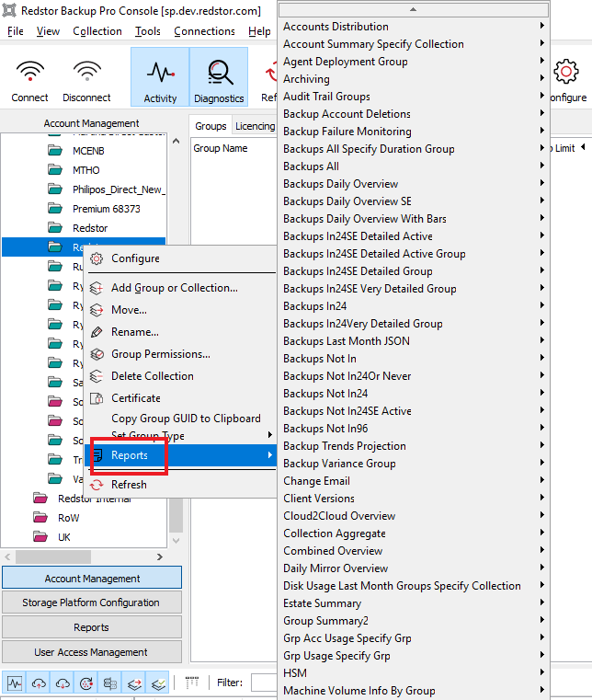This screenshot has width=592, height=700.
Task: Choose Copy Group GUID to Clipboard
Action: coord(180,419)
